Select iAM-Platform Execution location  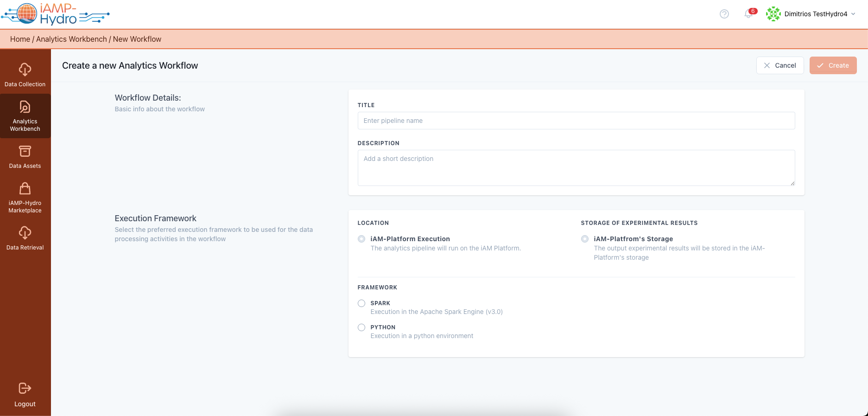[361, 239]
